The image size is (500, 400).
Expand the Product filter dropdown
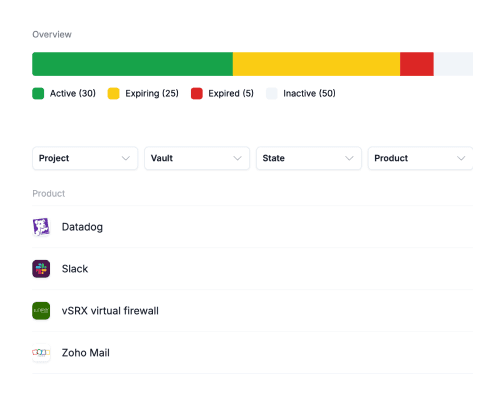(420, 158)
